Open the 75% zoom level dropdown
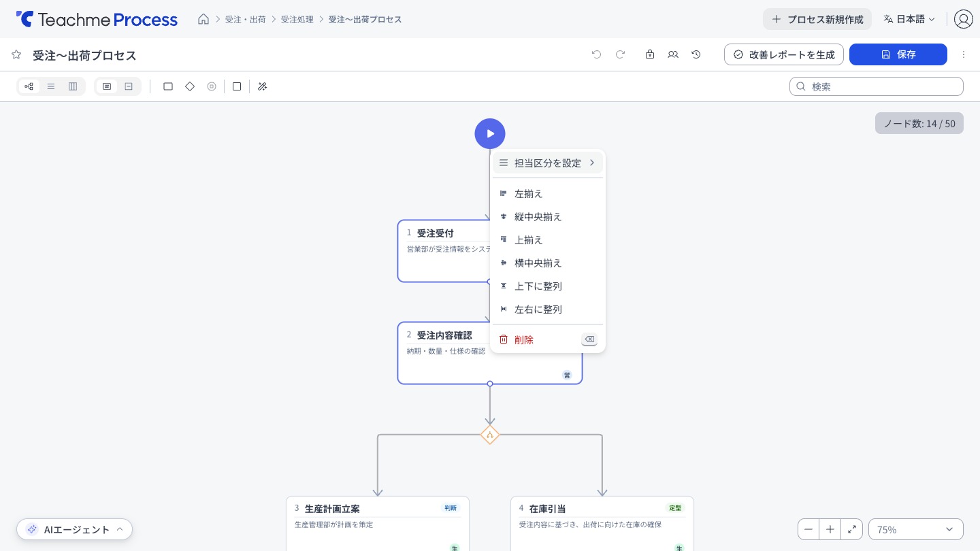 [x=916, y=529]
